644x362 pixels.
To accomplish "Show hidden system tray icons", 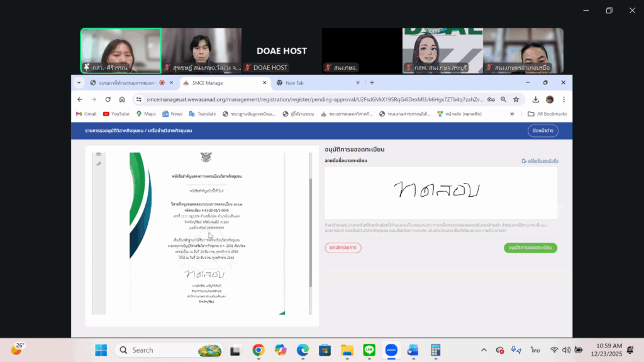I will [484, 350].
